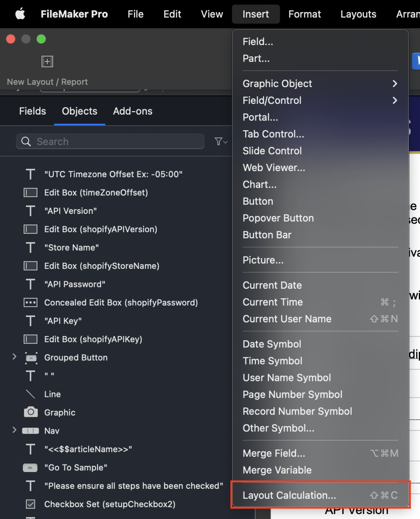
Task: Open the View menu
Action: (x=212, y=14)
